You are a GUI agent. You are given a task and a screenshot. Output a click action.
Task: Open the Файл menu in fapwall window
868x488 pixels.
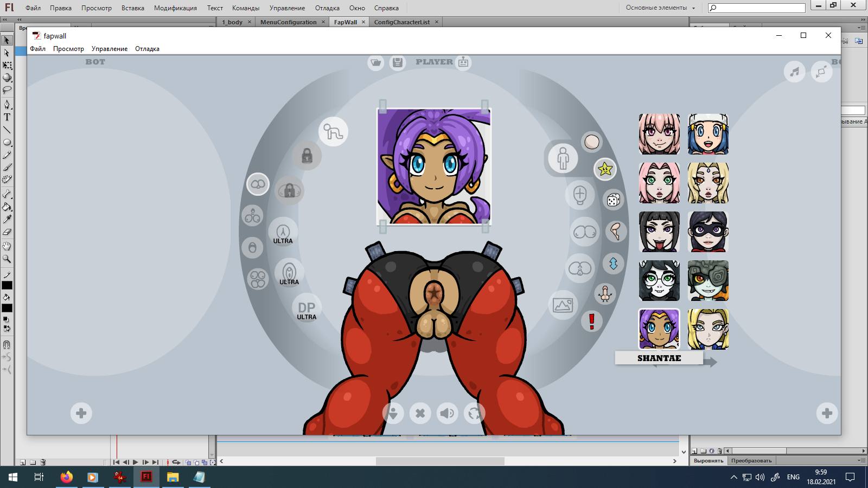pyautogui.click(x=38, y=49)
